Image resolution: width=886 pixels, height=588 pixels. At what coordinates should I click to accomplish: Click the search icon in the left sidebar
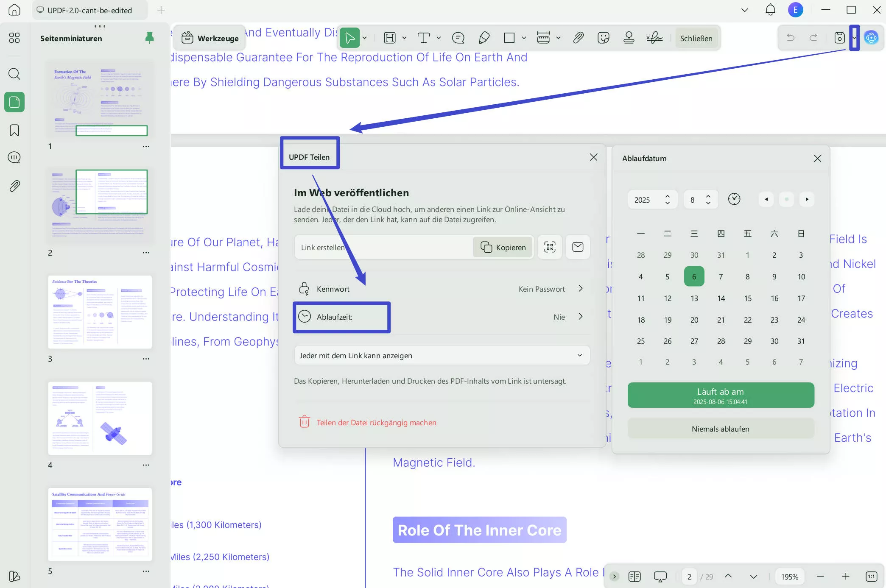14,74
